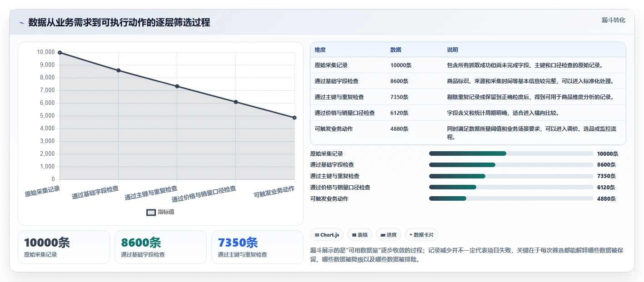
Task: Click the x-axis label 可触发业务动作
Action: tap(274, 192)
